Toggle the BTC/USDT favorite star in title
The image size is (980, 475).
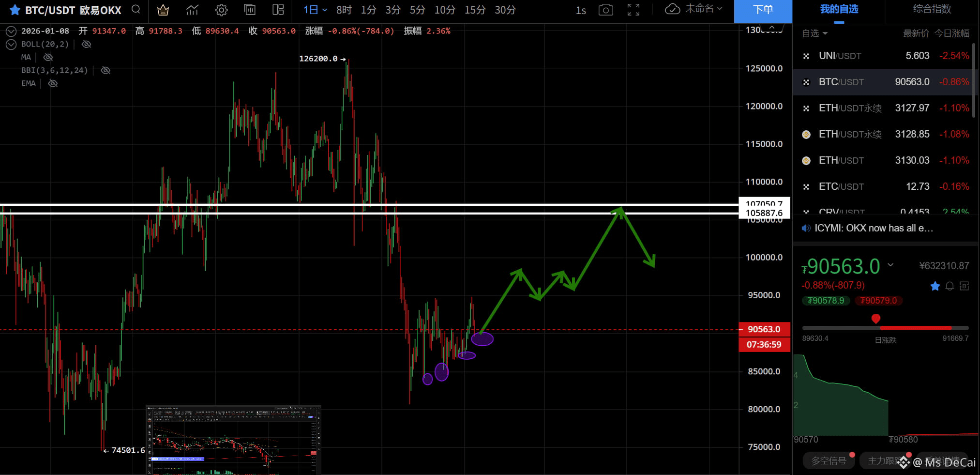point(15,10)
